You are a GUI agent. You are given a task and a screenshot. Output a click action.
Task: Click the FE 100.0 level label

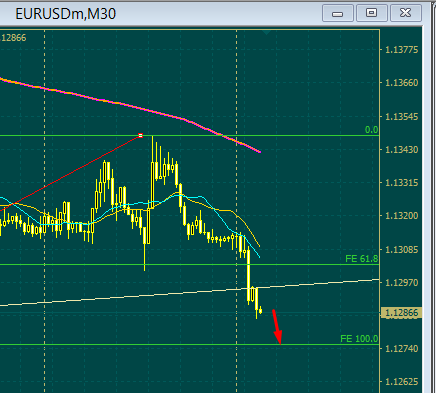[359, 339]
